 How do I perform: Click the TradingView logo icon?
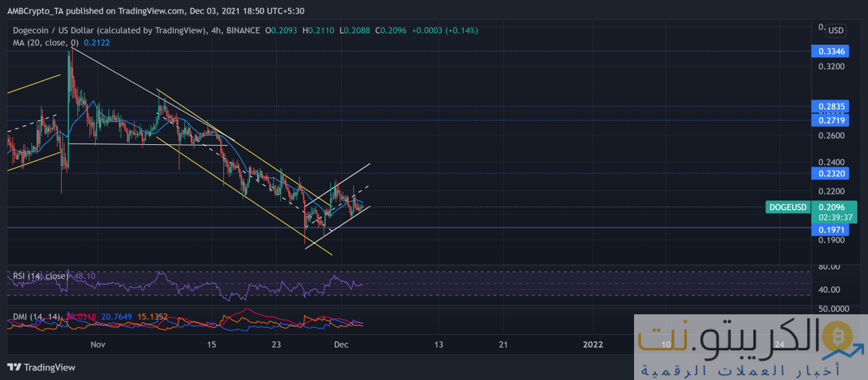(14, 367)
